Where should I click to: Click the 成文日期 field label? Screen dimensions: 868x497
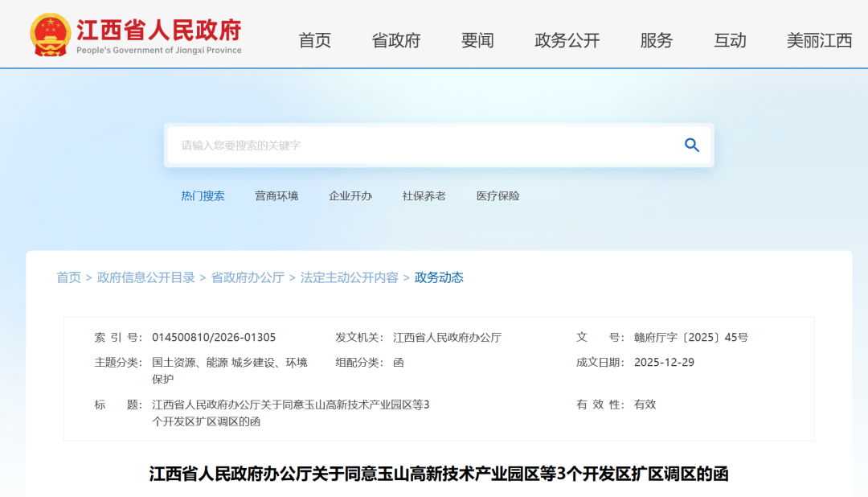600,363
